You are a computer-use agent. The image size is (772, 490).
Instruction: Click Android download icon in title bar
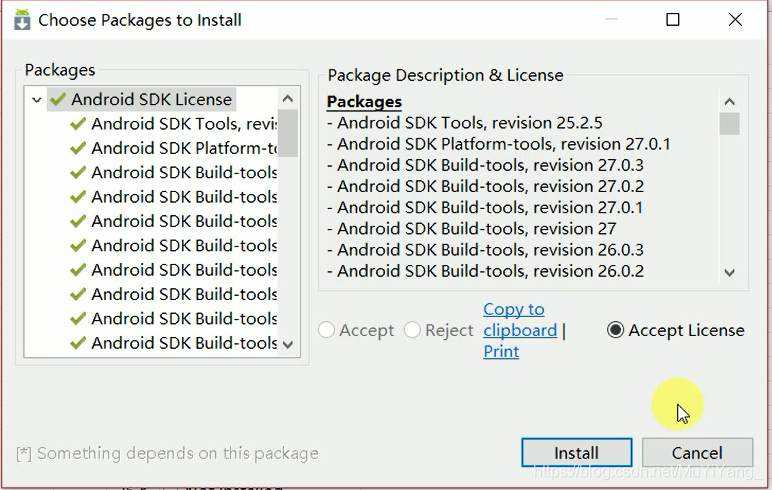tap(22, 20)
